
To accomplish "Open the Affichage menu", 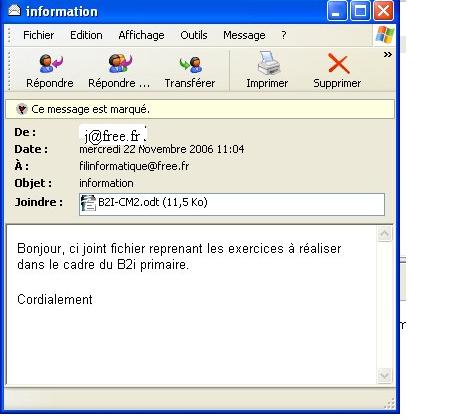I will [x=141, y=35].
